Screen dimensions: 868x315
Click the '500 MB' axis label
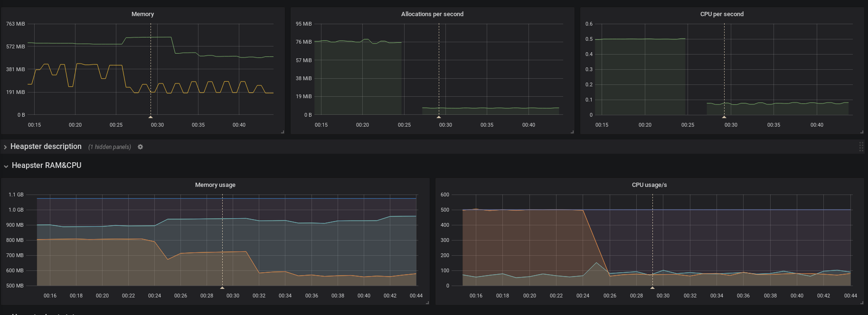point(15,286)
